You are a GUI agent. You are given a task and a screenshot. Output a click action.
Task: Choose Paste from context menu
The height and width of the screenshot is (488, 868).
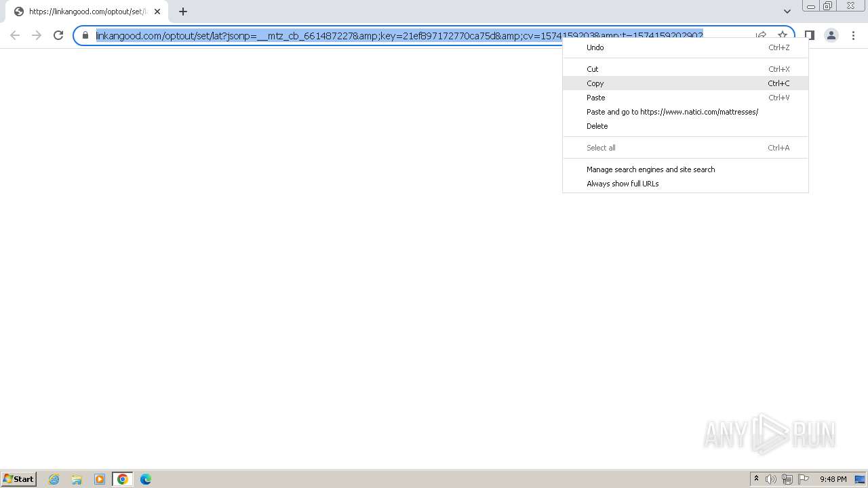(686, 98)
